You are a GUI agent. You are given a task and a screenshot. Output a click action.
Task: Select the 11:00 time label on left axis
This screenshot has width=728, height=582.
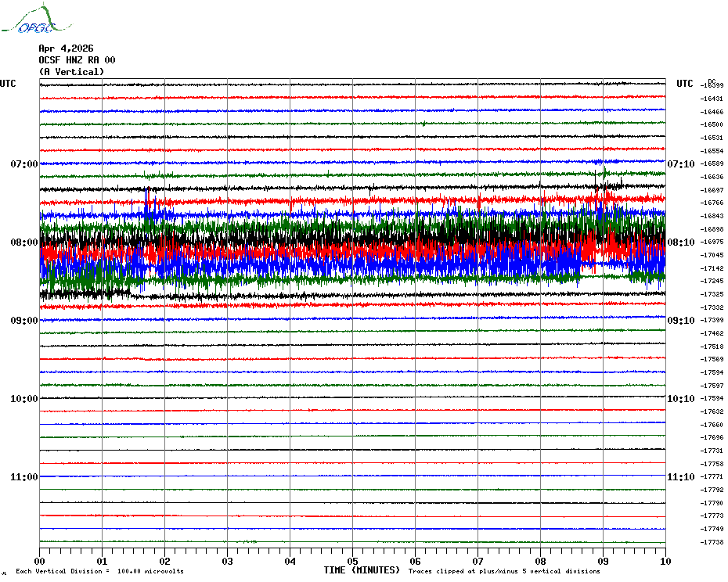click(x=23, y=477)
